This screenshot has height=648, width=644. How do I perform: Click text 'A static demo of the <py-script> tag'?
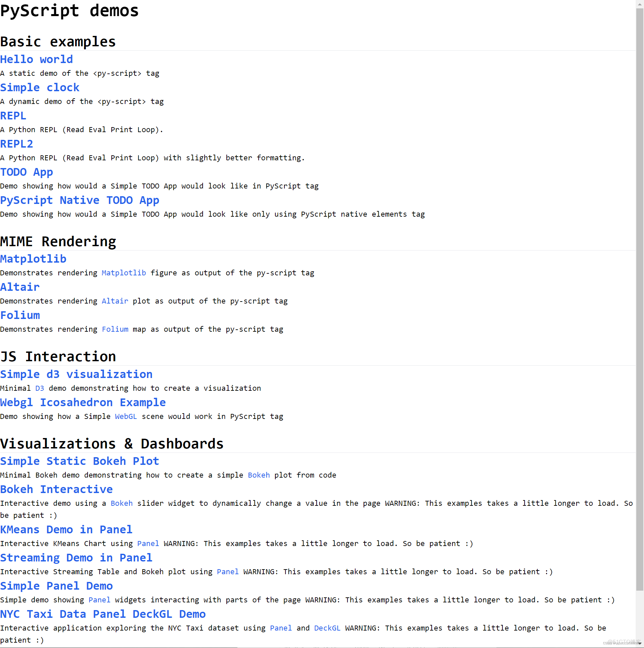pos(80,73)
